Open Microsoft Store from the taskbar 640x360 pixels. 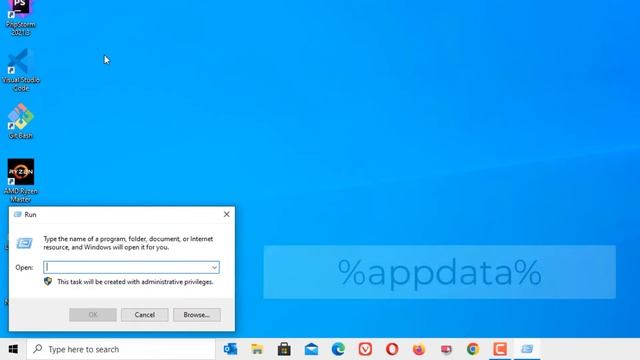pos(284,349)
